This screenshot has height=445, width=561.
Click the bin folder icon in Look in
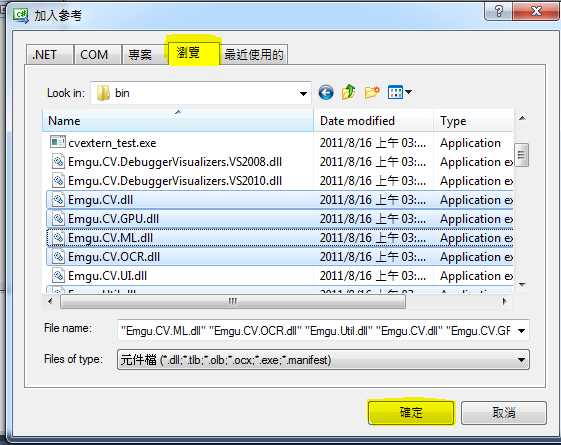103,93
